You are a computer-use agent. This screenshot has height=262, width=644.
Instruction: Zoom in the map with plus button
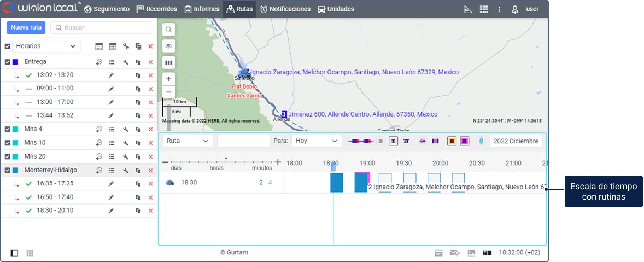[169, 79]
